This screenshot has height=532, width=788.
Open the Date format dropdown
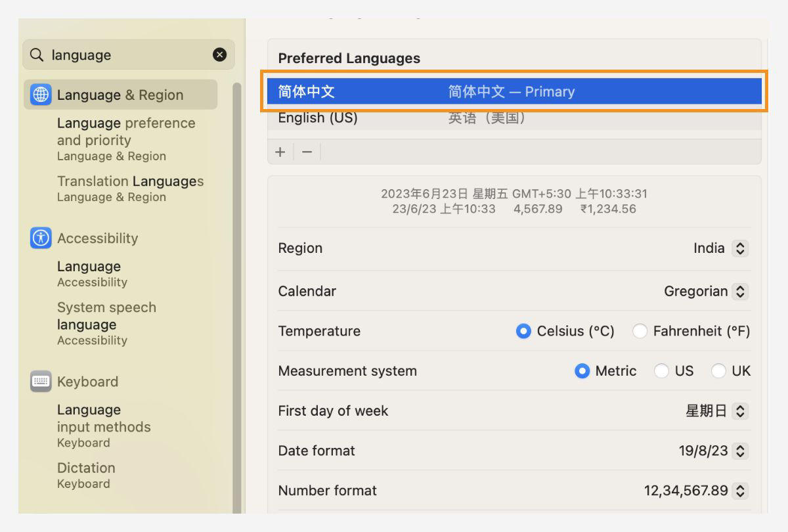[x=740, y=451]
